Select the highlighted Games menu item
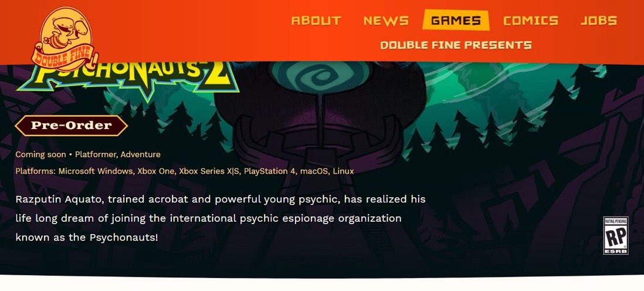The image size is (644, 291). click(456, 20)
